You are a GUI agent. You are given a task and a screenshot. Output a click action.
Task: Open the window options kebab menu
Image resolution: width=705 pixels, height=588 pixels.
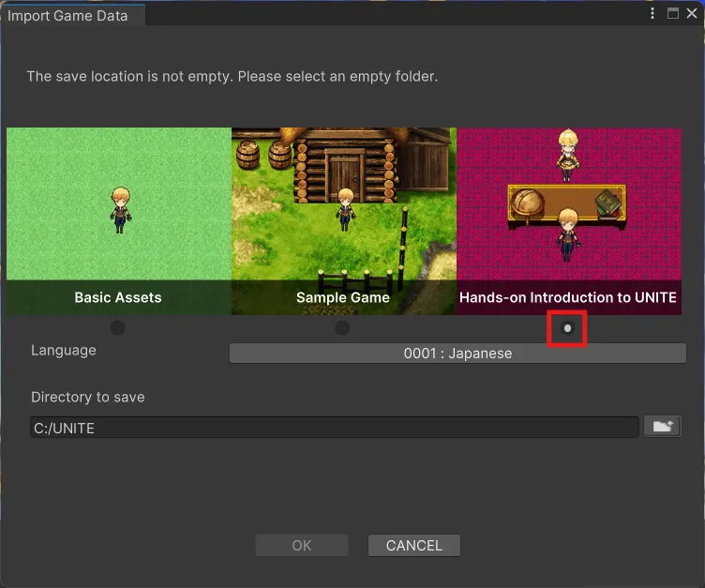(652, 14)
